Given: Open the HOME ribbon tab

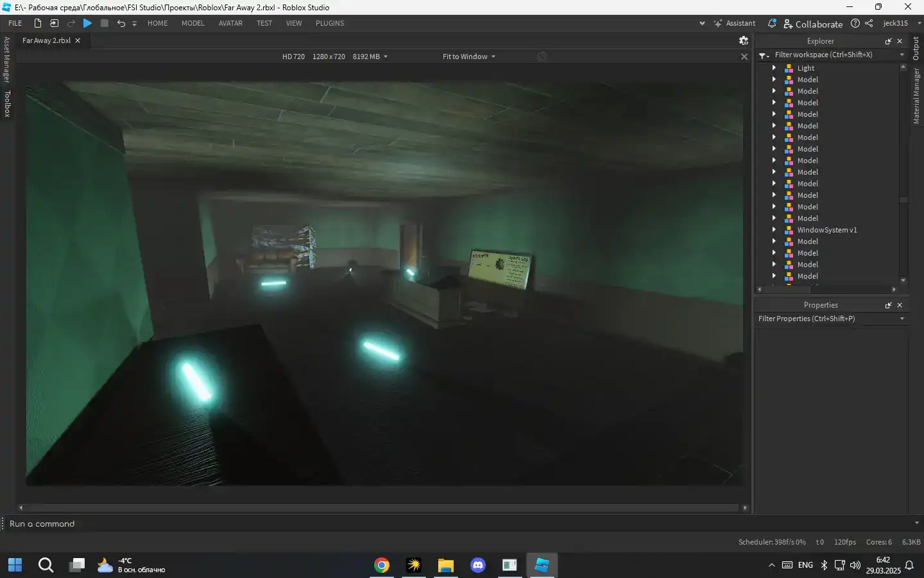Looking at the screenshot, I should pos(157,23).
